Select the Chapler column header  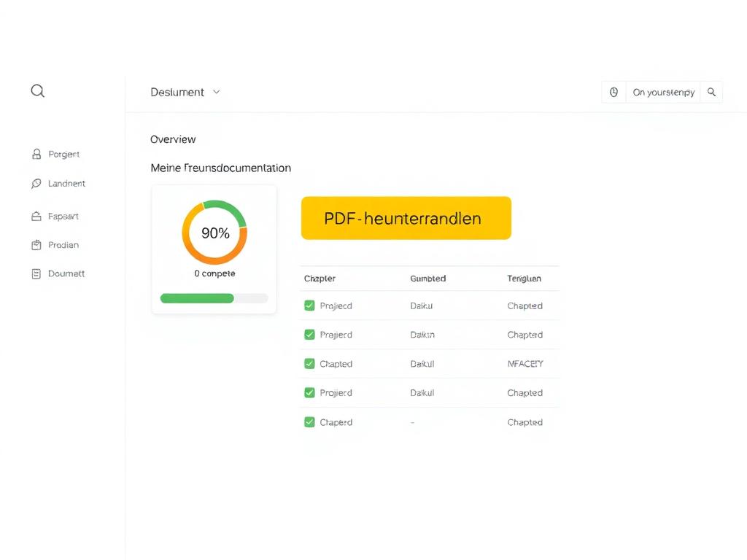point(320,278)
